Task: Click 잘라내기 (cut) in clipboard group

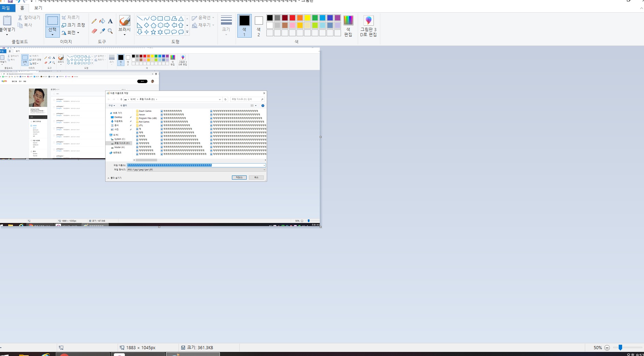Action: pos(29,17)
